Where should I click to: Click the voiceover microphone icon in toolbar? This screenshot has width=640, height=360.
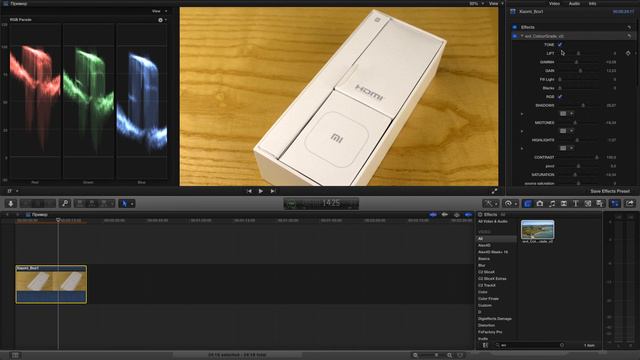[x=11, y=203]
